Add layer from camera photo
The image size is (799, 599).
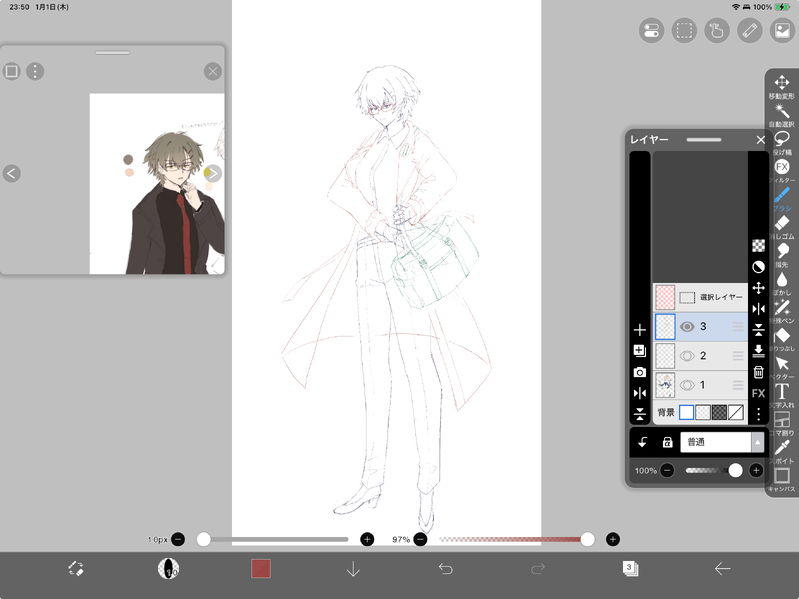click(x=640, y=372)
